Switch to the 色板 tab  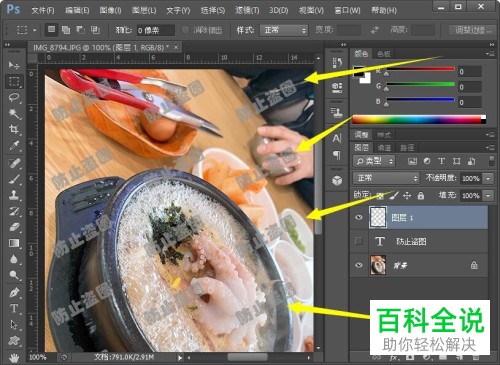(383, 54)
